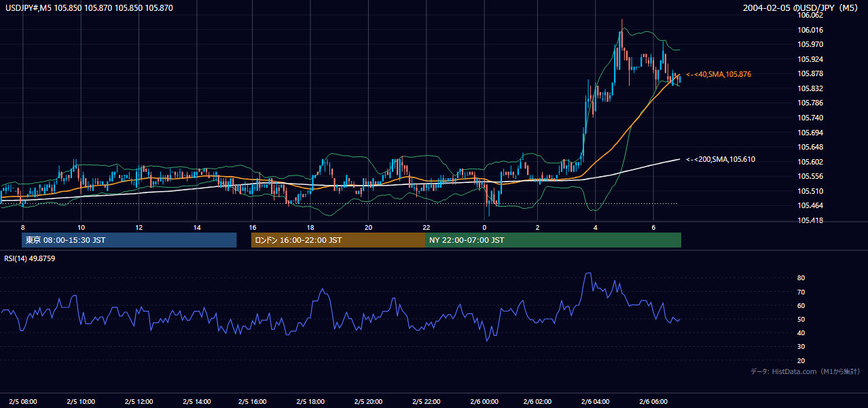Click price axis value 105.924
Image resolution: width=868 pixels, height=408 pixels.
[x=811, y=59]
